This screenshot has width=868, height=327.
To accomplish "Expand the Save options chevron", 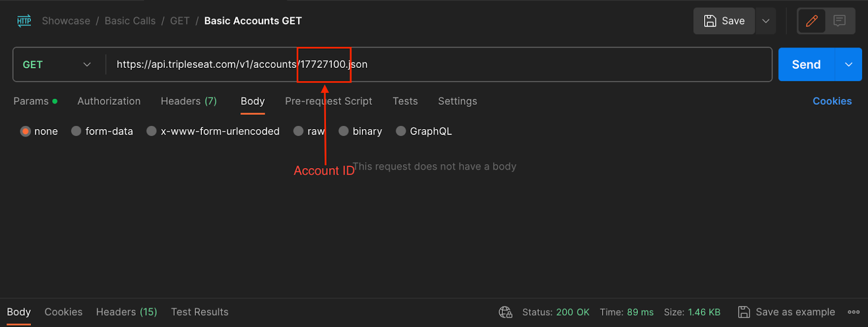I will point(766,21).
